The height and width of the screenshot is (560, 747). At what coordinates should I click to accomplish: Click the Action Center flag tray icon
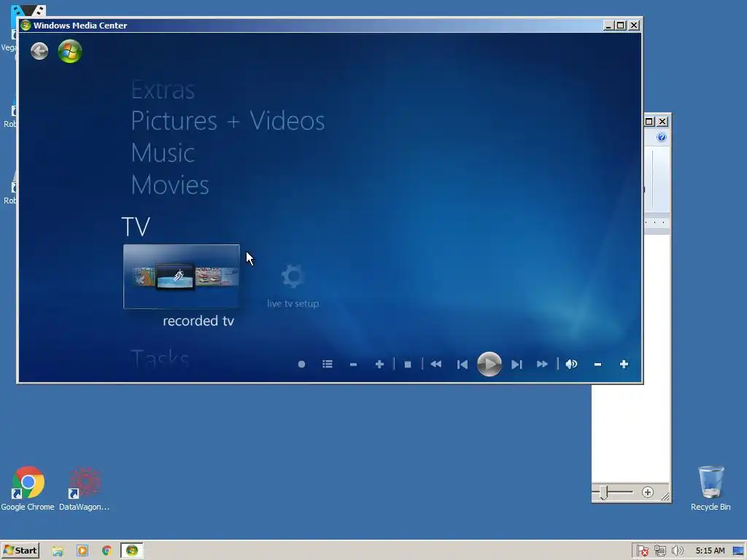click(x=642, y=551)
